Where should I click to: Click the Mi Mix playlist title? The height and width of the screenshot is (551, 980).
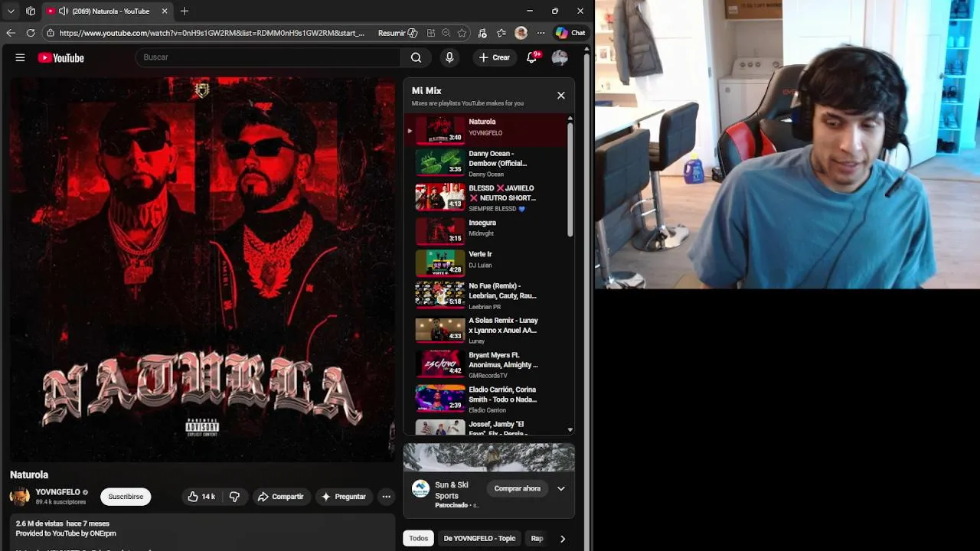(x=426, y=91)
